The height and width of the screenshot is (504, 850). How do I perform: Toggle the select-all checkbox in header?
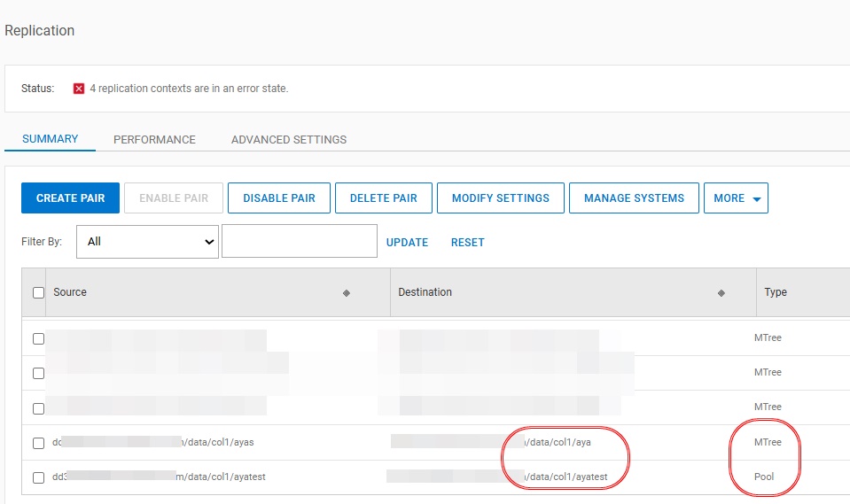(38, 292)
